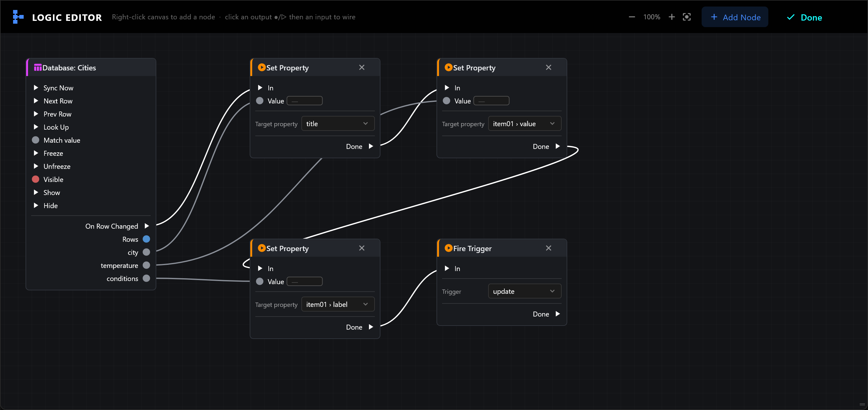Click the Logic Editor logo icon
868x410 pixels.
coord(18,17)
